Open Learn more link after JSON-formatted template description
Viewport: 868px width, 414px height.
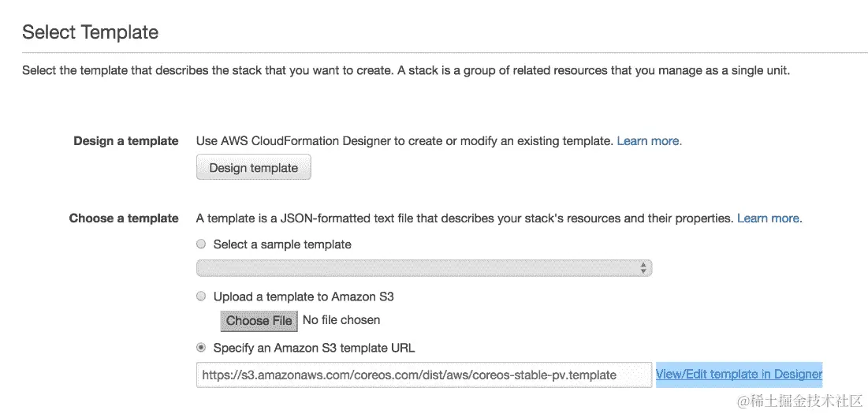coord(769,218)
